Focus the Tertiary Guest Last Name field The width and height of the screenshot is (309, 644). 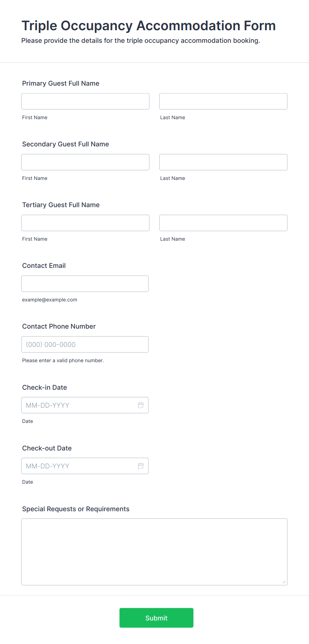coord(223,223)
